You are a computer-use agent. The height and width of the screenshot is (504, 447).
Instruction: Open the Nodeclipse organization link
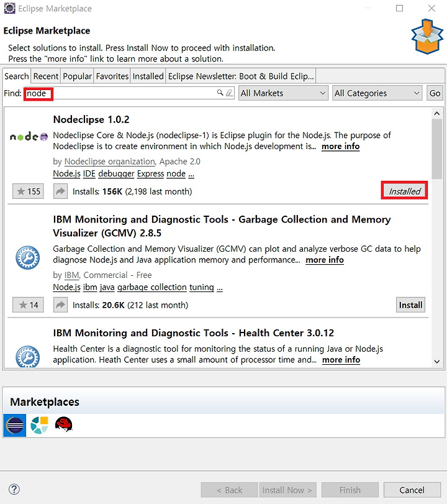110,162
